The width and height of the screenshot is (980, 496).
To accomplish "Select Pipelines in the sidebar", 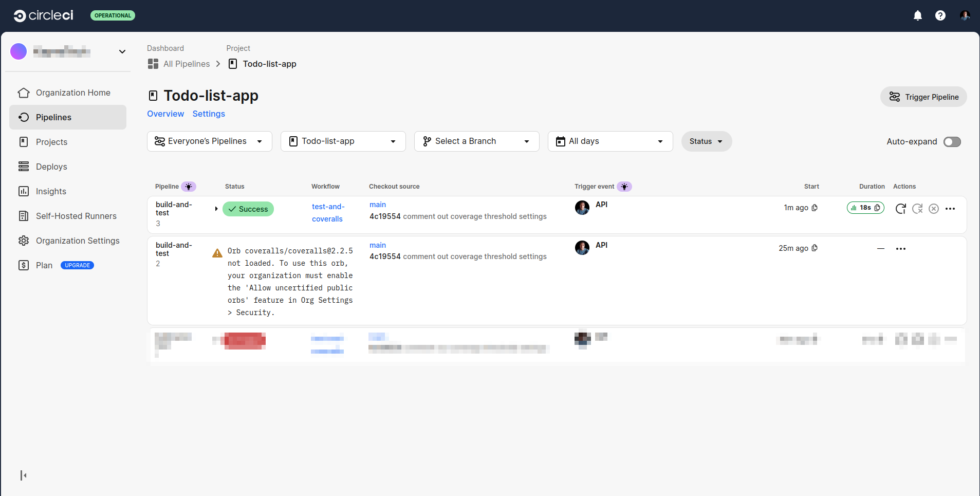I will coord(68,117).
